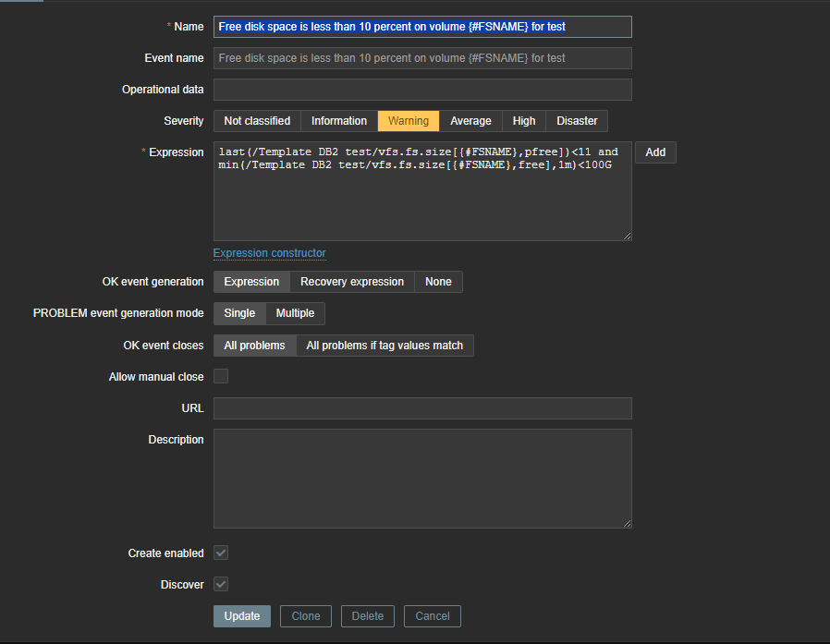
Task: Click the URL input field
Action: (x=422, y=408)
